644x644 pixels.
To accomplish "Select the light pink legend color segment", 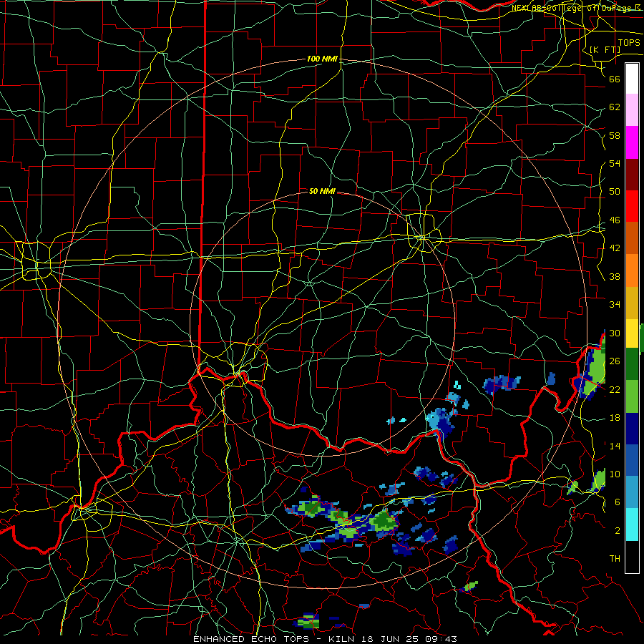I will click(x=632, y=109).
